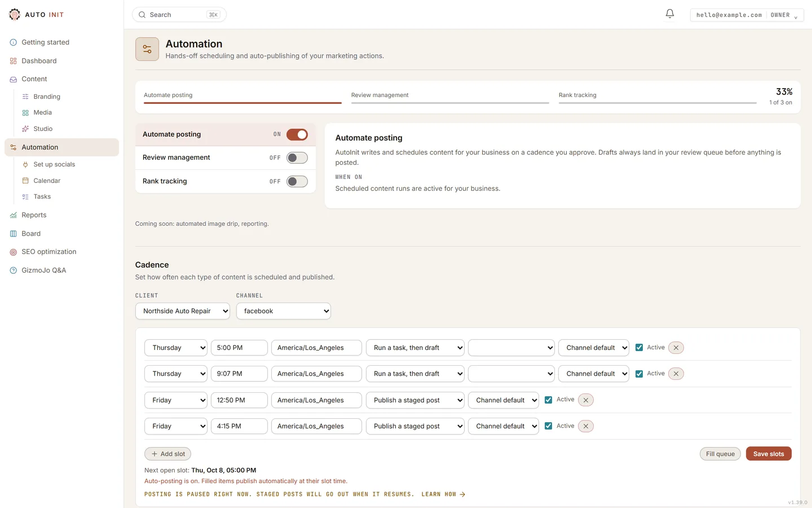Click the Automation page header icon
Image resolution: width=812 pixels, height=508 pixels.
(147, 49)
